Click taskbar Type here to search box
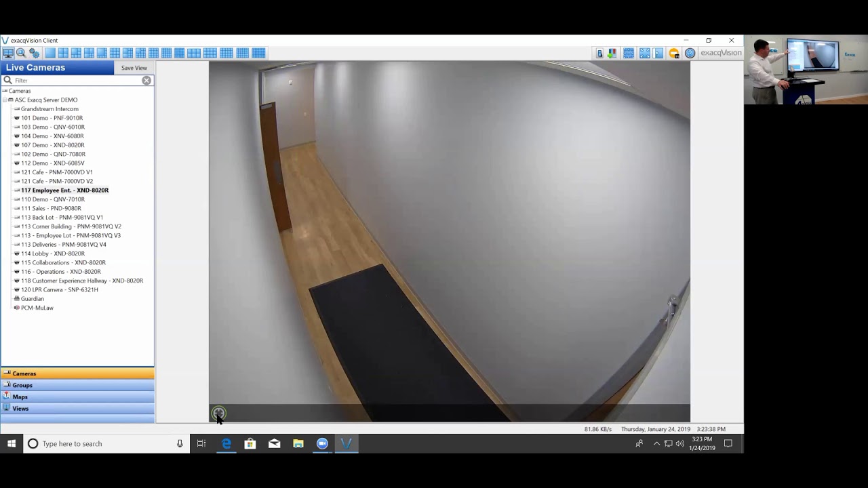The image size is (868, 488). (107, 443)
